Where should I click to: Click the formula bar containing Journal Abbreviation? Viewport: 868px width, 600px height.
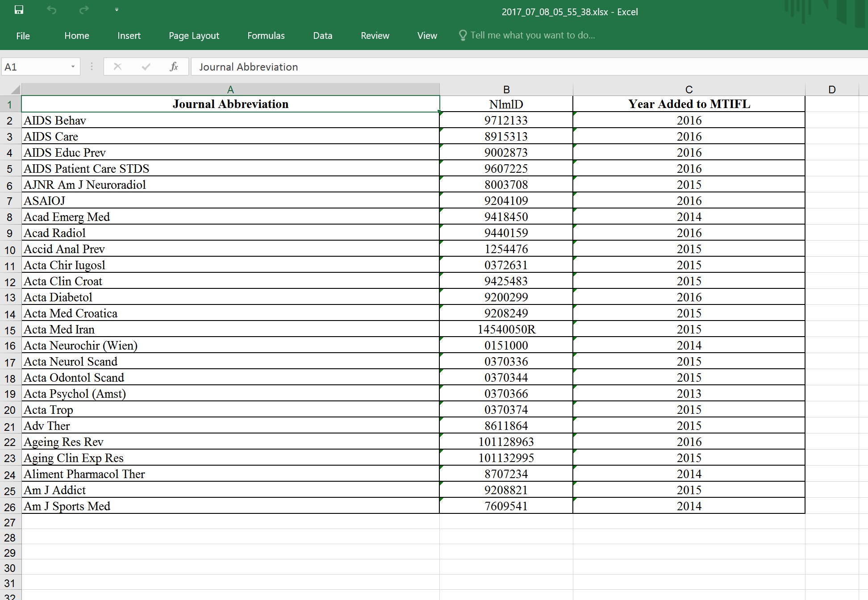click(x=530, y=67)
